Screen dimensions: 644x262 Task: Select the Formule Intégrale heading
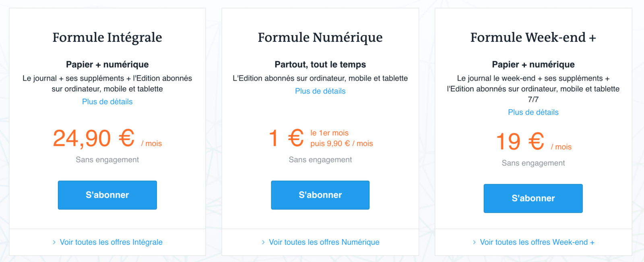click(107, 37)
